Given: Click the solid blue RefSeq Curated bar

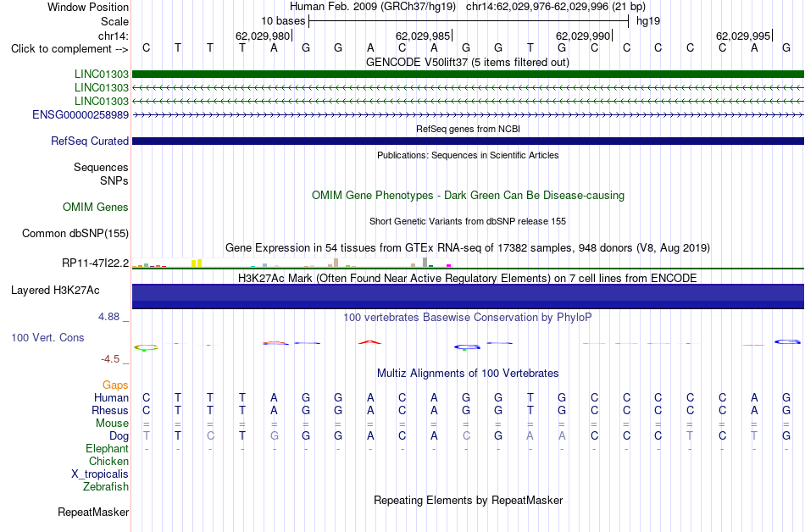Looking at the screenshot, I should (469, 141).
